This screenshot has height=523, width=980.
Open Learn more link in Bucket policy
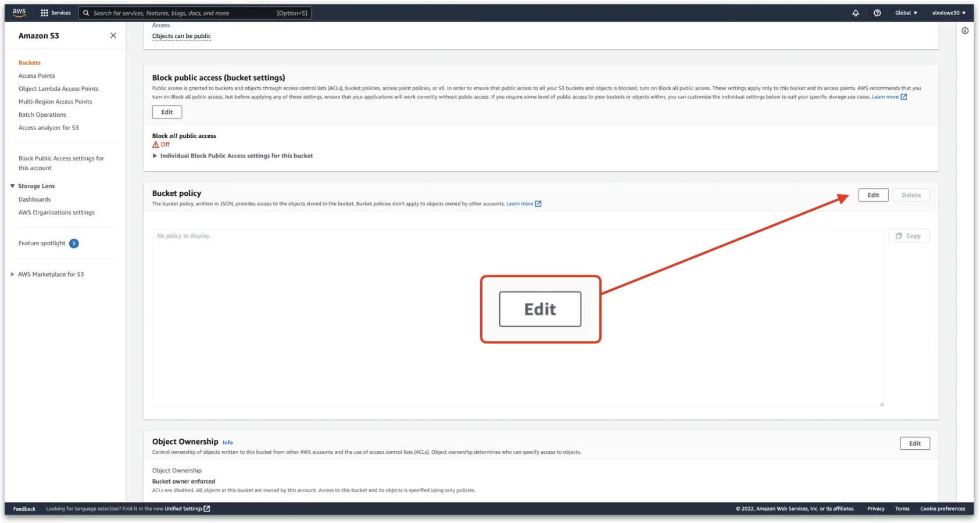(520, 204)
